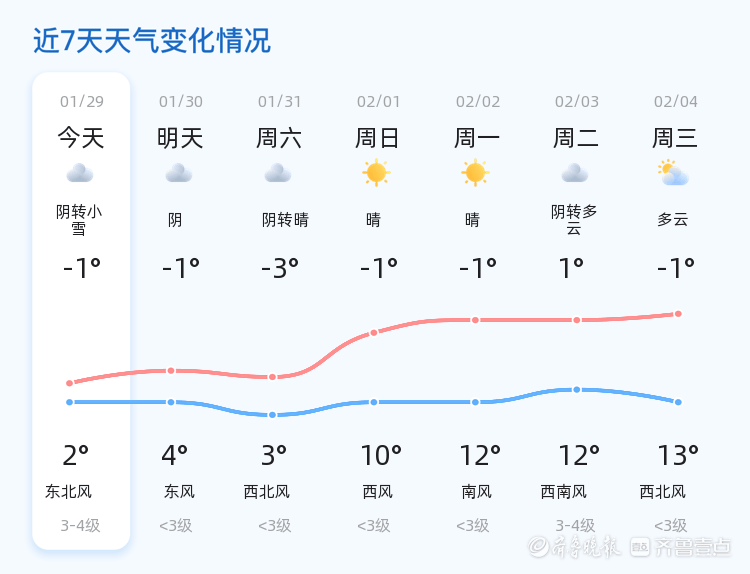Click the 02/04 date label

[676, 102]
